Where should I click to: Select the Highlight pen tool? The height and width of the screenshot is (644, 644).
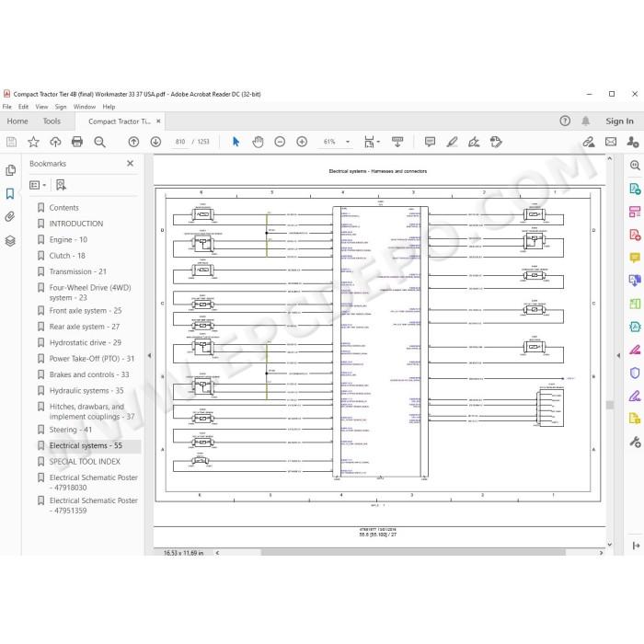pos(453,142)
